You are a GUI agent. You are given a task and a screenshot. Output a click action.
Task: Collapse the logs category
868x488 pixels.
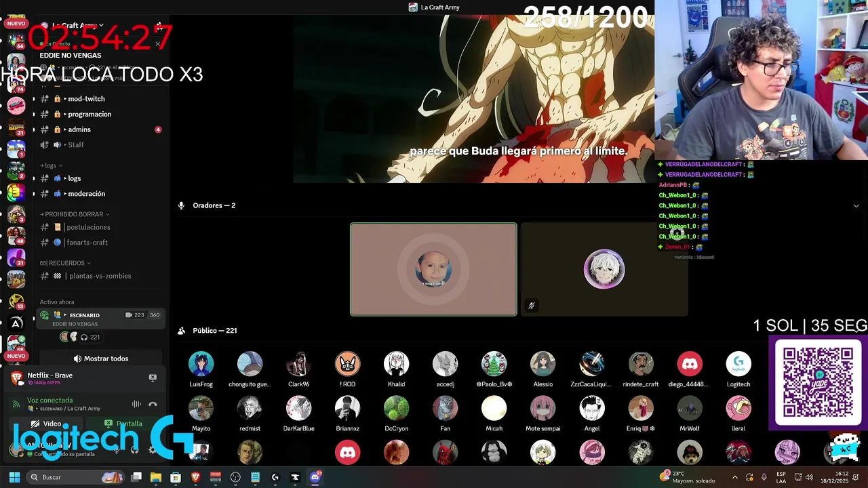[x=51, y=165]
